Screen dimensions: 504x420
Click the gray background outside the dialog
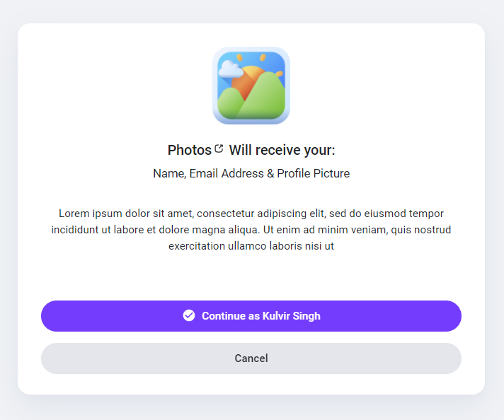click(x=7, y=212)
